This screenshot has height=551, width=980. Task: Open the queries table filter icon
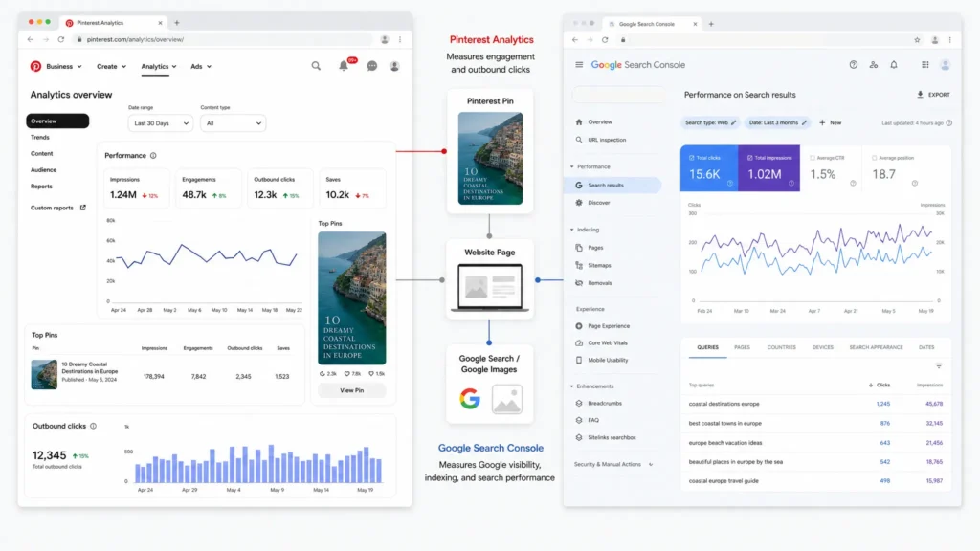tap(938, 366)
